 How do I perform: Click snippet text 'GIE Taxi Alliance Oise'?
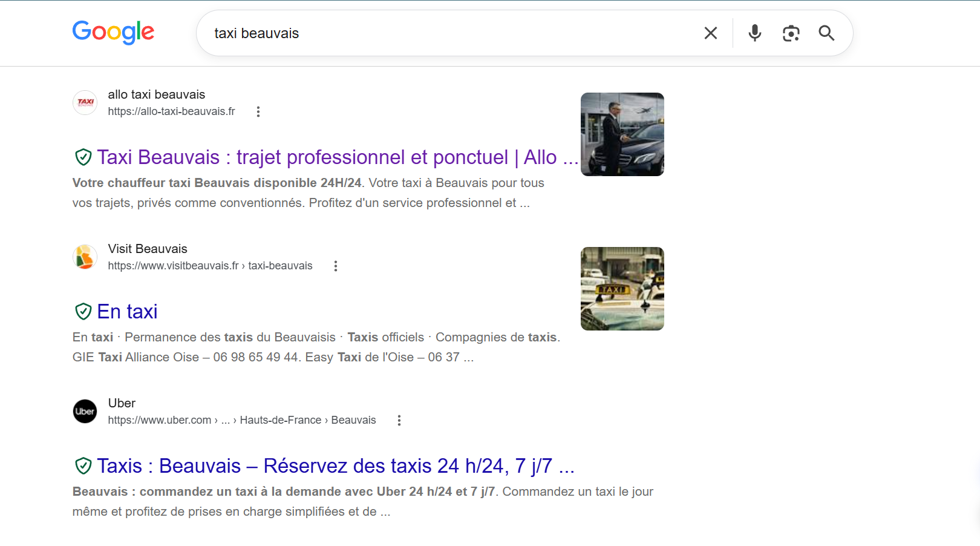[136, 357]
